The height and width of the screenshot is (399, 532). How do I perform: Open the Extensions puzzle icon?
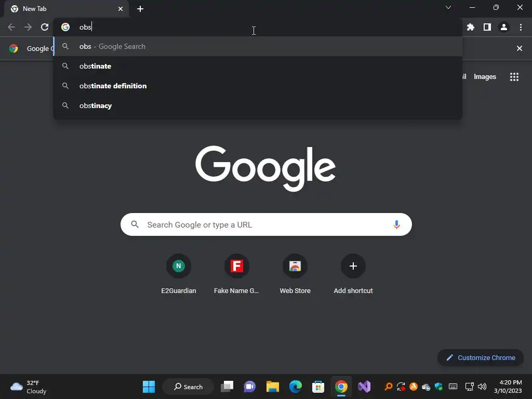(x=471, y=27)
